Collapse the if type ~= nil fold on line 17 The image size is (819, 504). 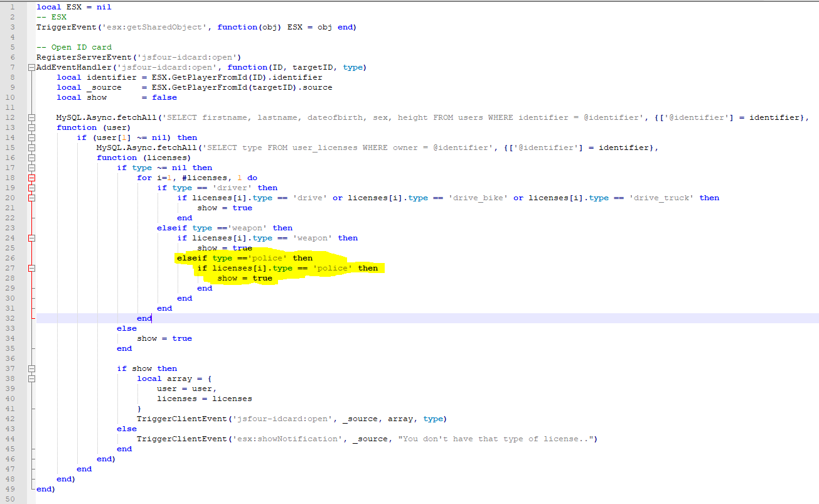[x=31, y=168]
